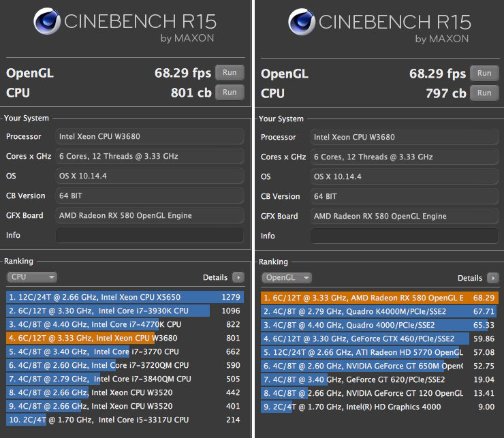Select the Core i7-3930K ranking entry
The image size is (504, 438).
coord(124,311)
